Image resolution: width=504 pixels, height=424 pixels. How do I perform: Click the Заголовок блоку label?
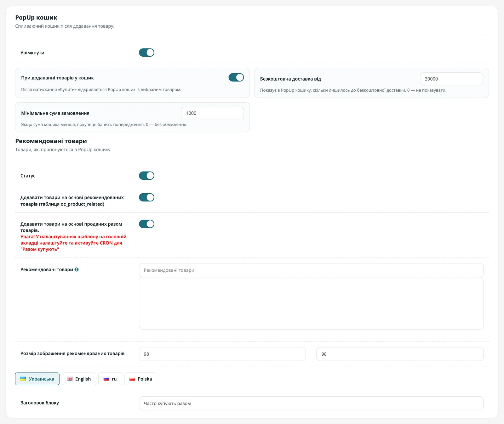40,403
